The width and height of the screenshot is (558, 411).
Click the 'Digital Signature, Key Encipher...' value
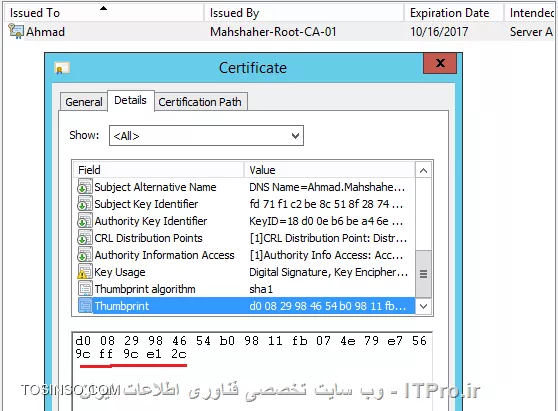[x=328, y=272]
